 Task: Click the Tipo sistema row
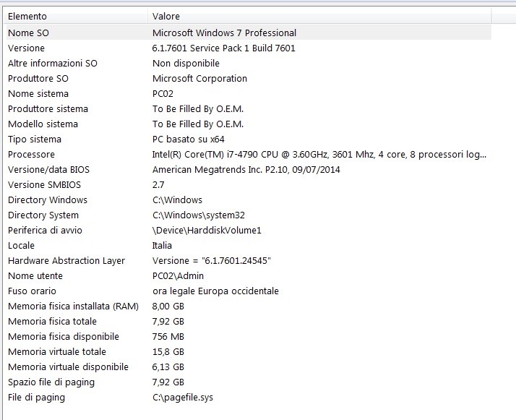point(35,139)
